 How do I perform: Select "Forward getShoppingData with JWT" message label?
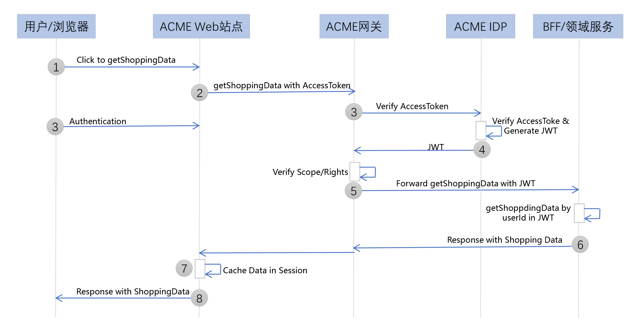point(466,183)
